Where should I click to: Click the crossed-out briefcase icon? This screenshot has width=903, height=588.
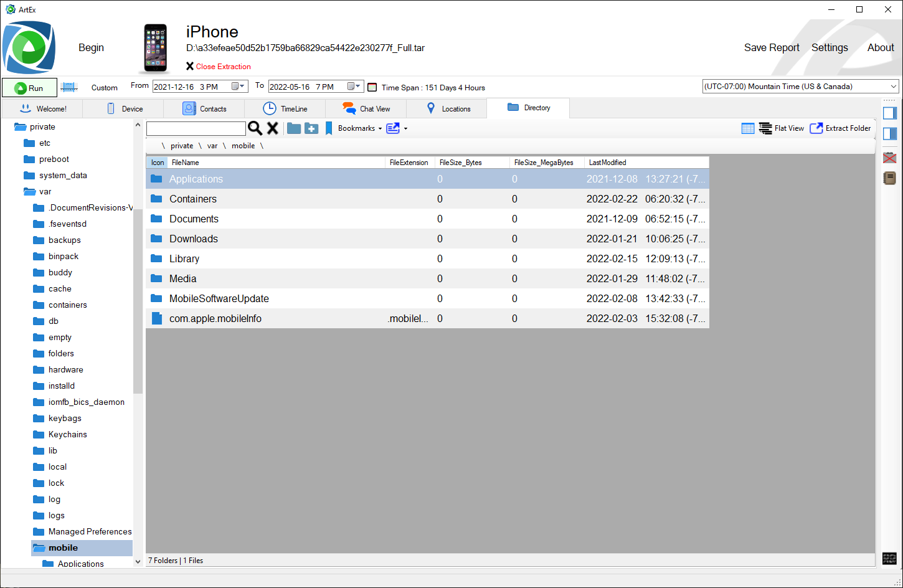(890, 158)
